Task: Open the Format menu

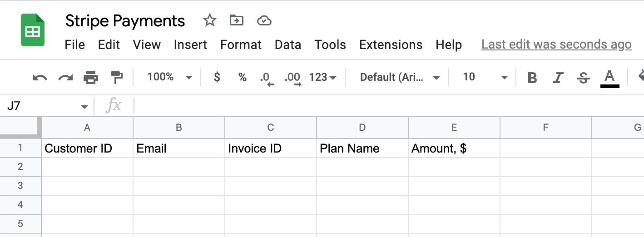Action: [x=241, y=44]
